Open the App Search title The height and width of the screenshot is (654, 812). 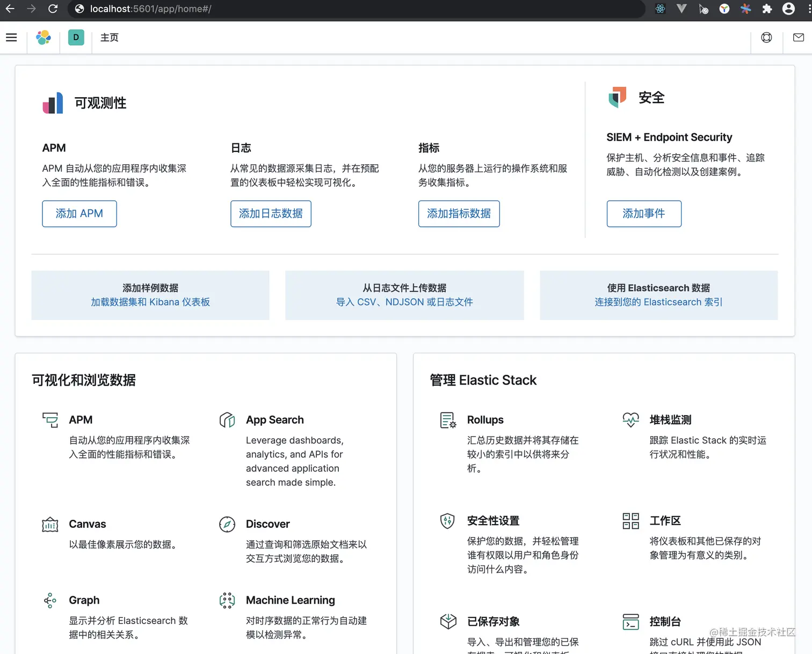pyautogui.click(x=275, y=420)
